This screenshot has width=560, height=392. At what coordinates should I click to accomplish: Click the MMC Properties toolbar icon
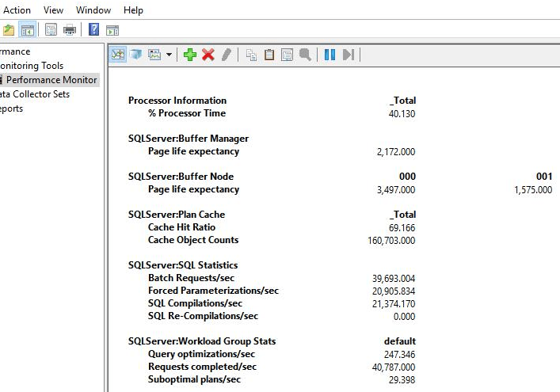coord(51,30)
